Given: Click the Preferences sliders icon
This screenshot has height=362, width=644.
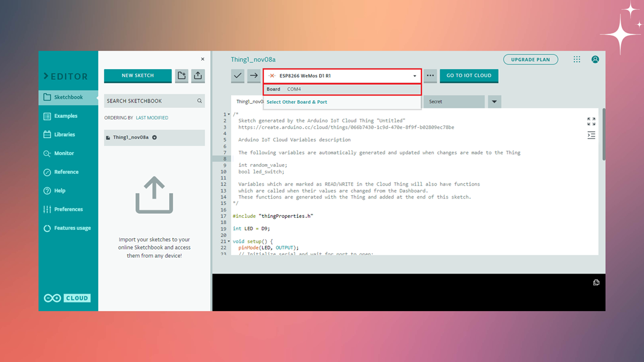Looking at the screenshot, I should (x=47, y=209).
